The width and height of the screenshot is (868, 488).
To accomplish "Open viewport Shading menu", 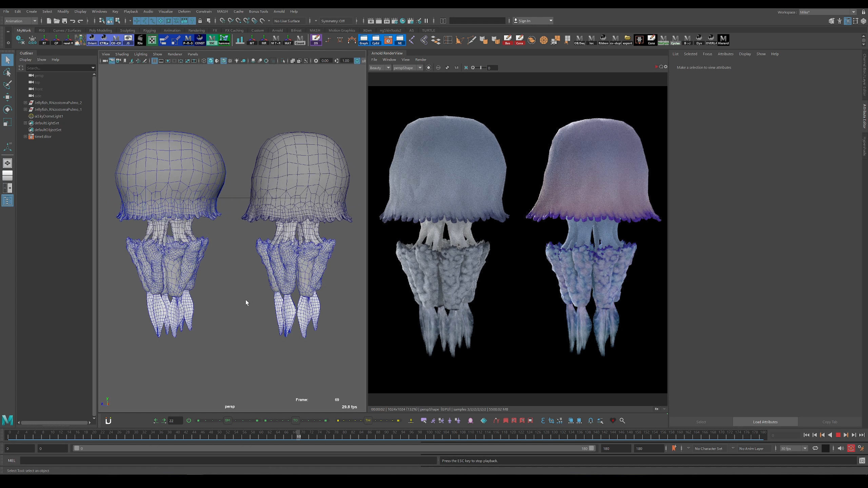I will tap(122, 54).
